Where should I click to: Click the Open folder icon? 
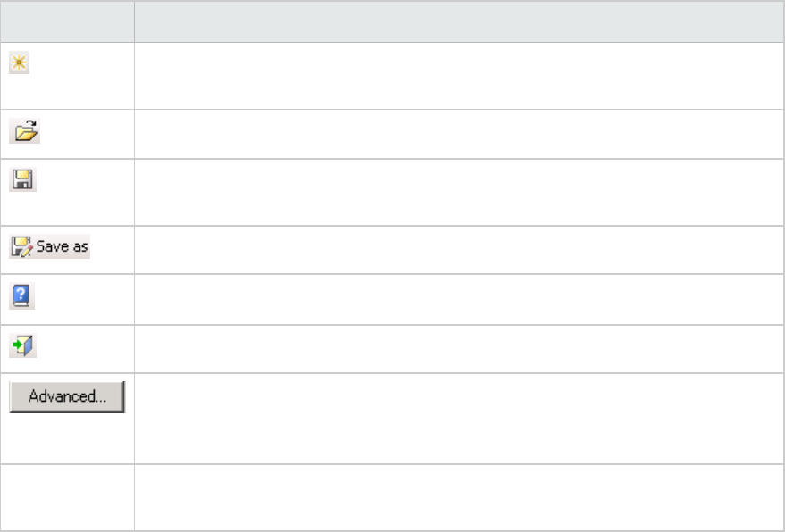[x=23, y=132]
